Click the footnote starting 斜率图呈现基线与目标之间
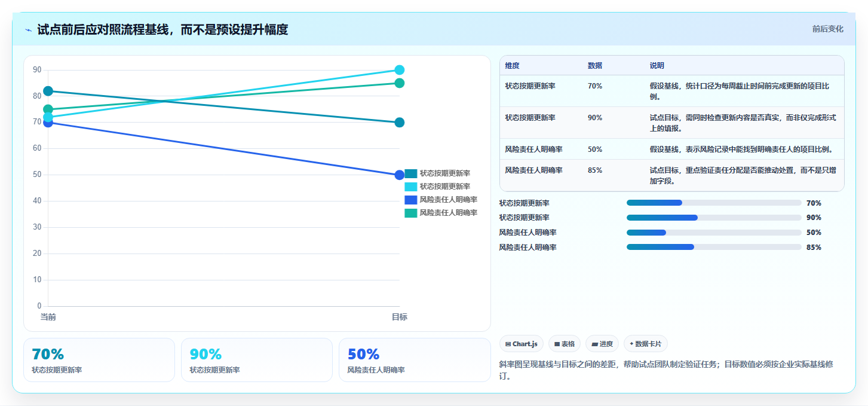Image resolution: width=868 pixels, height=406 pixels. (666, 371)
